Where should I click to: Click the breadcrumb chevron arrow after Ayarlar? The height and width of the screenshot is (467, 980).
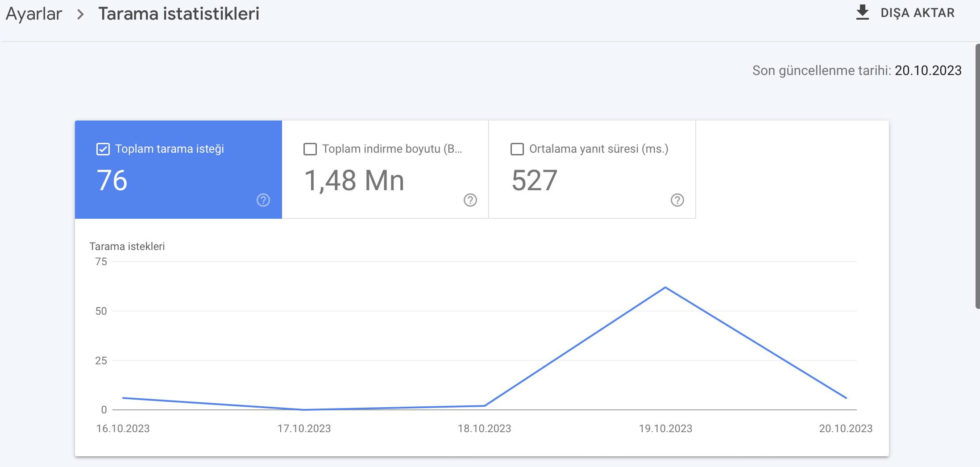(80, 14)
